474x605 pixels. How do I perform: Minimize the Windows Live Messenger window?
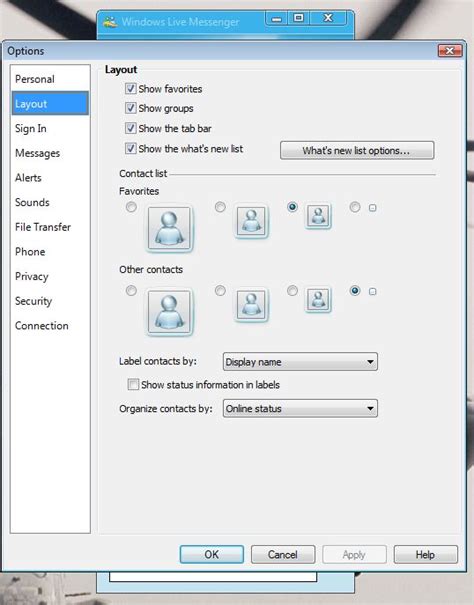(277, 18)
